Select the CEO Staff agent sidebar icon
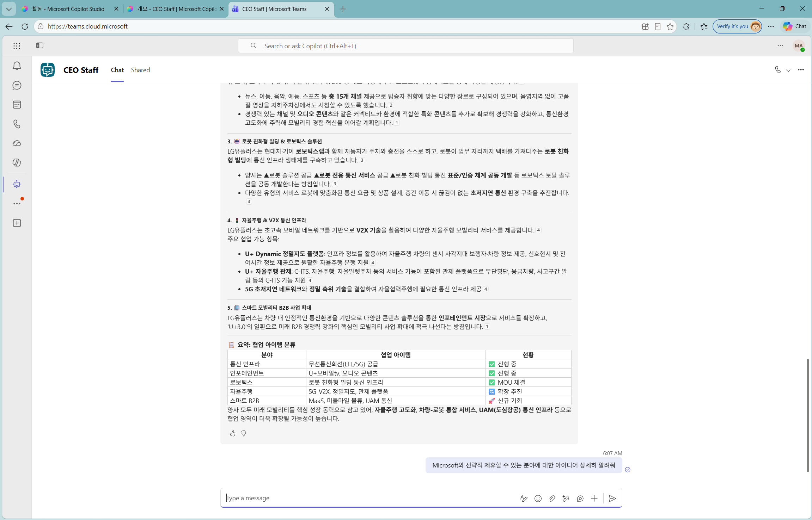 tap(17, 184)
